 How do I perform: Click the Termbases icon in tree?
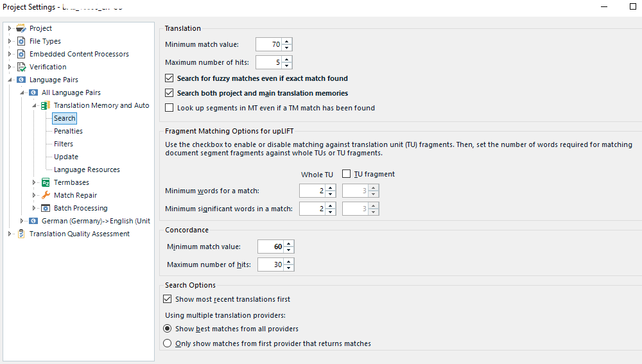pos(46,182)
